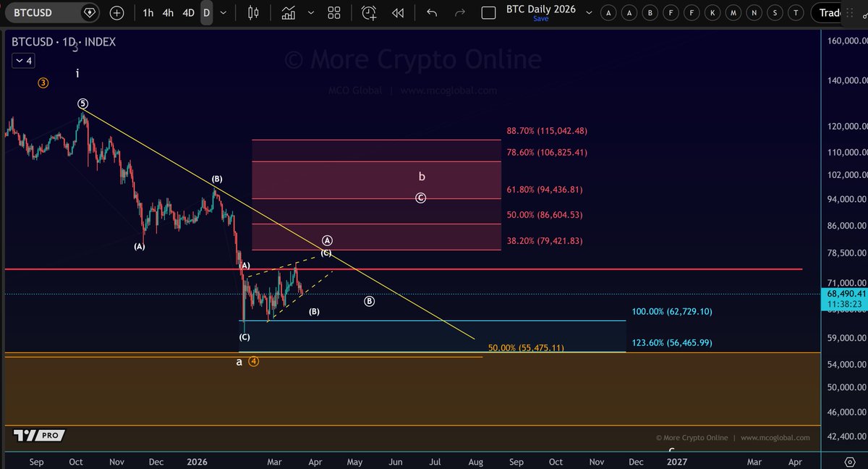Select the circled 5 wave top label
The height and width of the screenshot is (469, 868).
(82, 103)
